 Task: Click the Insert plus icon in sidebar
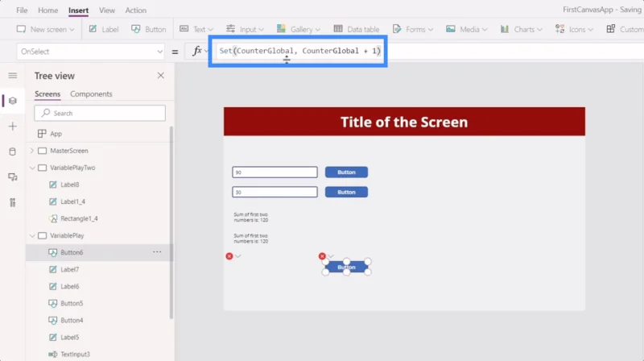click(13, 127)
